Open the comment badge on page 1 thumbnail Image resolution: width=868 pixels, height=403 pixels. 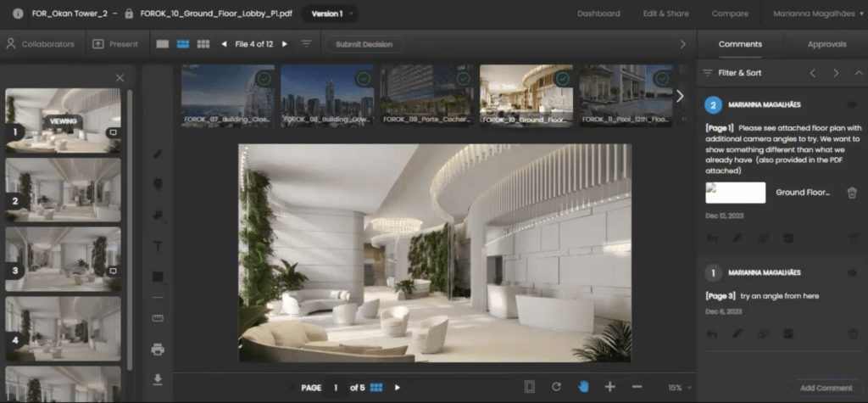(113, 133)
